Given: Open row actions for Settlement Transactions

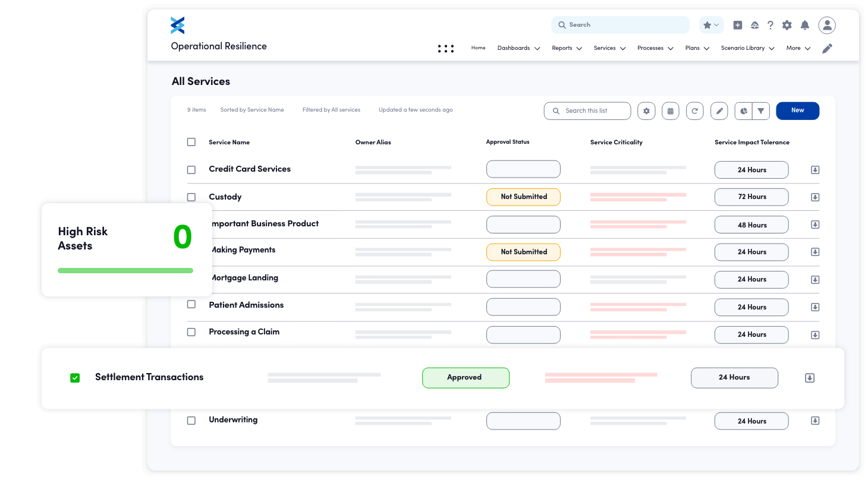Looking at the screenshot, I should pos(810,378).
